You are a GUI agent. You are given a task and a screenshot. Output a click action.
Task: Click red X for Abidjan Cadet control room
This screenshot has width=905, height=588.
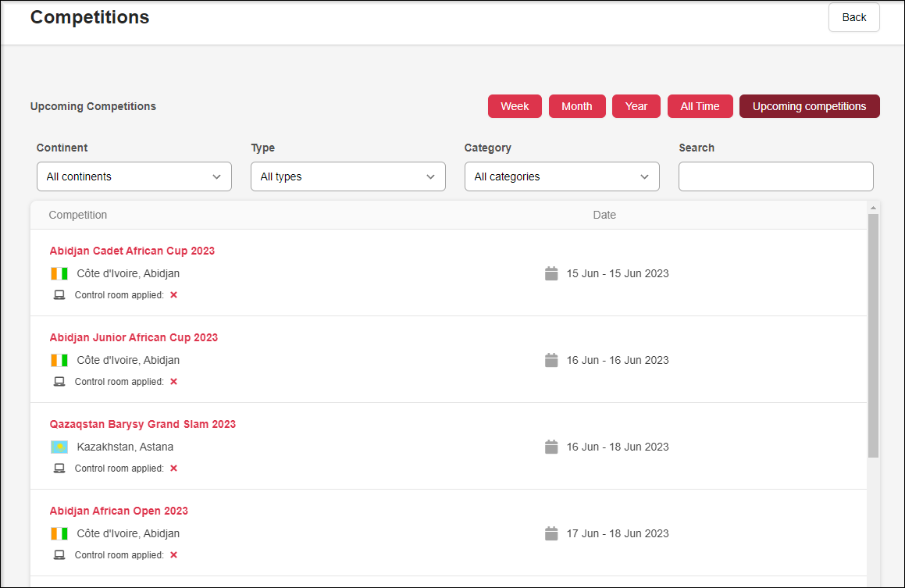point(173,295)
